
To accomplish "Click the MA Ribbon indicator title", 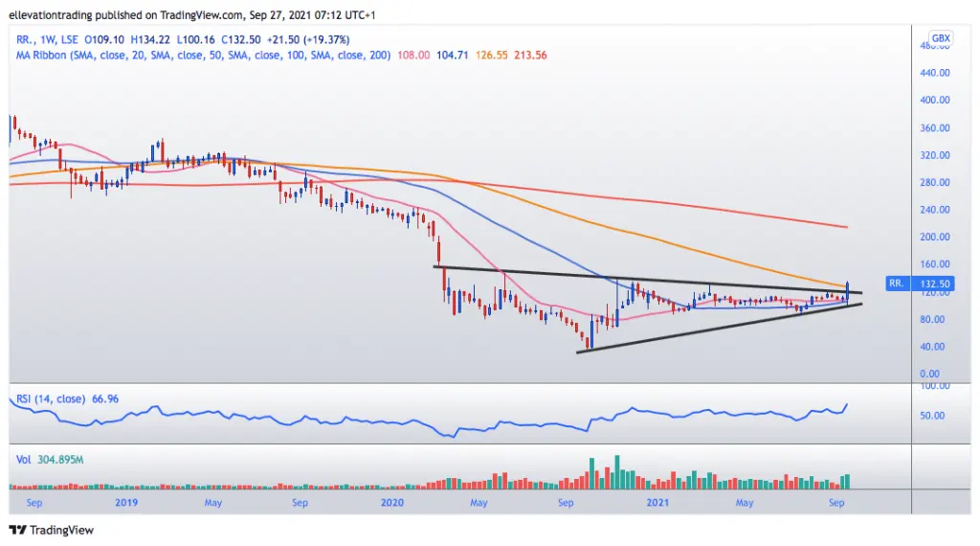I will (203, 55).
